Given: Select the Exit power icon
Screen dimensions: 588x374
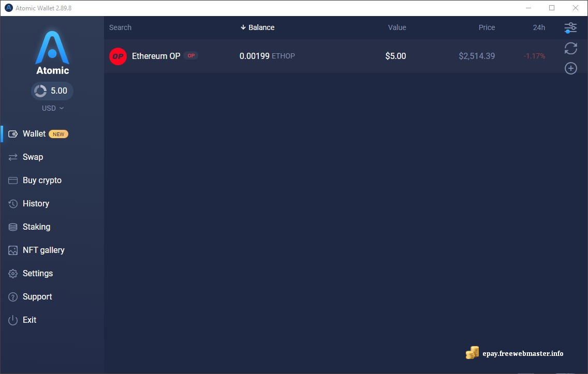Looking at the screenshot, I should tap(13, 320).
